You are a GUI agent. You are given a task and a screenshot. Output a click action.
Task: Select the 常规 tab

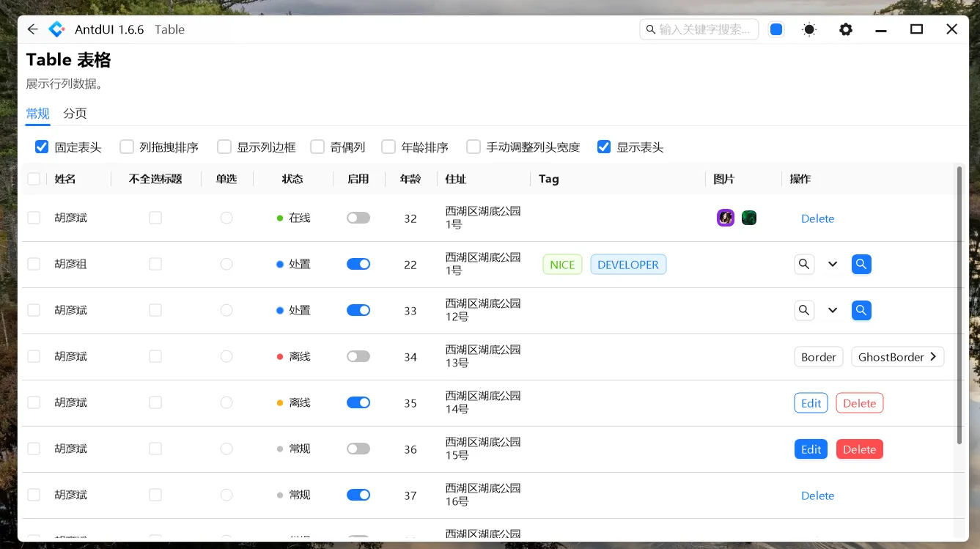tap(38, 113)
